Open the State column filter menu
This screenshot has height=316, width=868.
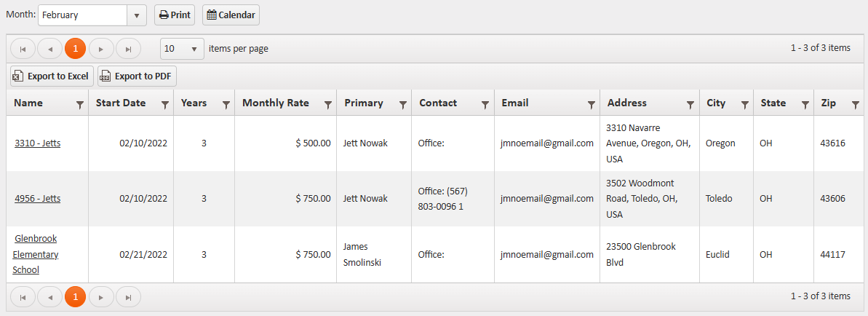[x=805, y=105]
